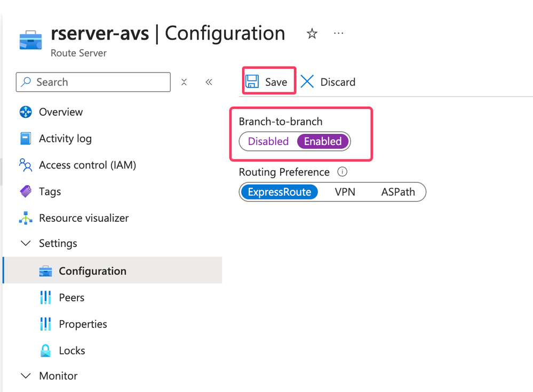Select ExpressRoute routing preference
533x392 pixels.
[280, 192]
